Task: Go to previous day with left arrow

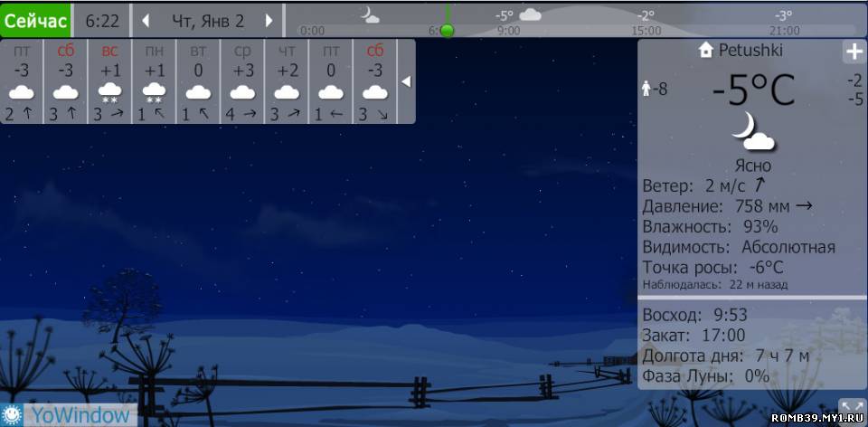Action: point(146,20)
